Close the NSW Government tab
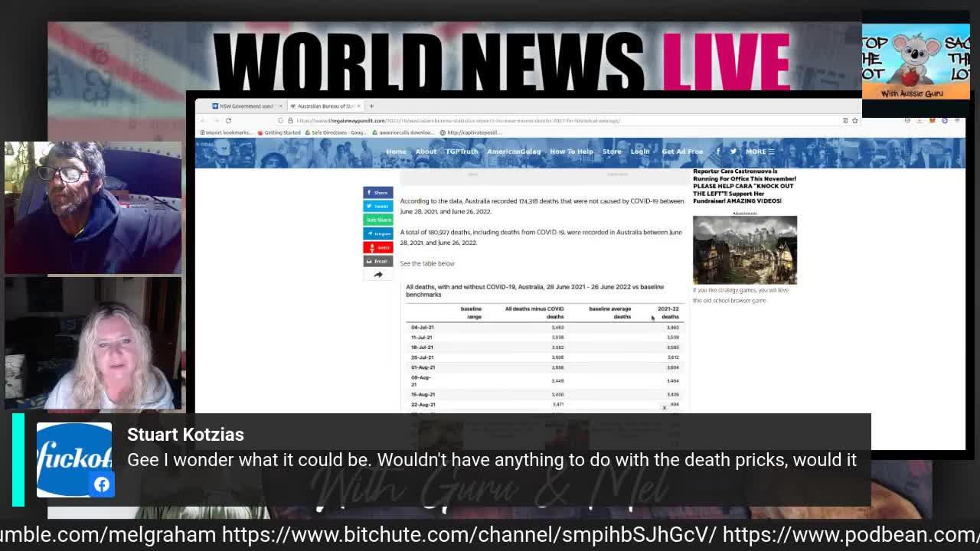The width and height of the screenshot is (980, 551). (280, 106)
